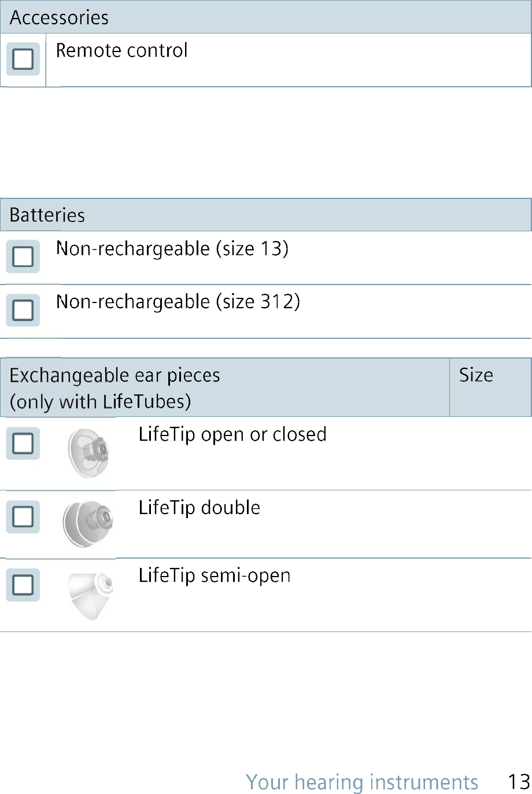Click the LifeTip open or closed ear piece image
Viewport: 532px width, 794px height.
pos(88,453)
